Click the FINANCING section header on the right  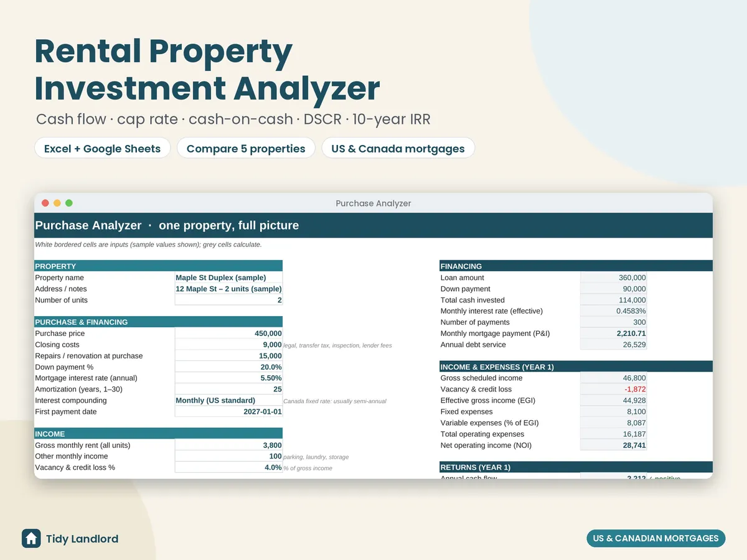click(576, 266)
